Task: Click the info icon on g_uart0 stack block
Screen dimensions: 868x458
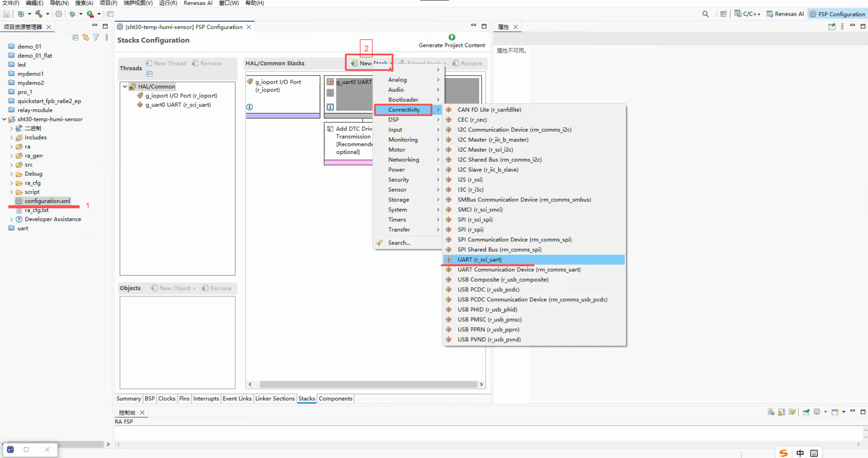Action: [330, 107]
